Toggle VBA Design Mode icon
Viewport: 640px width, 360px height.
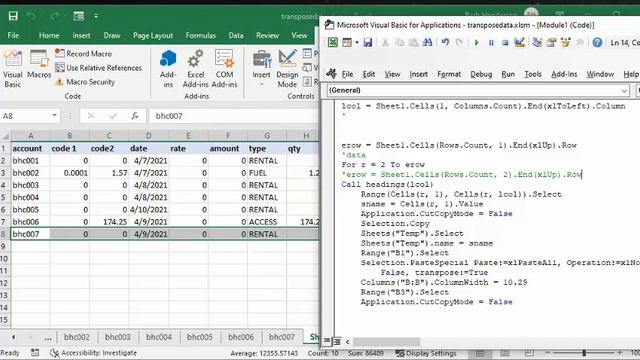tap(519, 42)
